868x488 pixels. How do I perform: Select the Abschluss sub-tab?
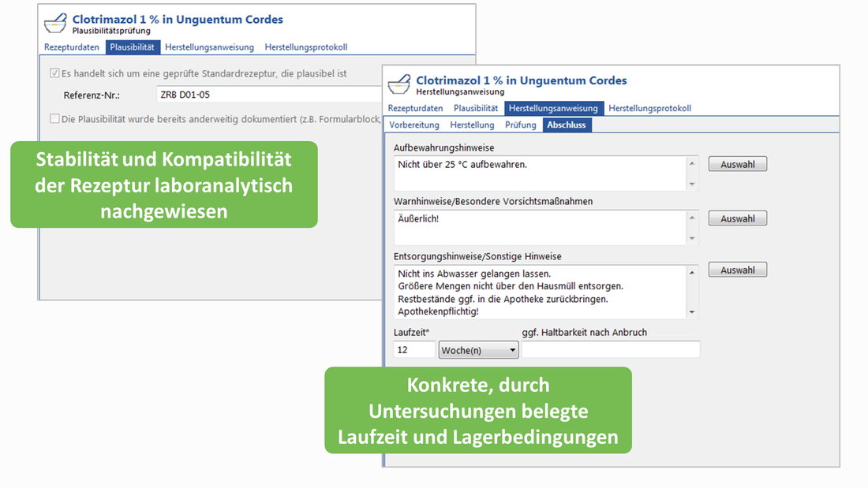pyautogui.click(x=567, y=125)
